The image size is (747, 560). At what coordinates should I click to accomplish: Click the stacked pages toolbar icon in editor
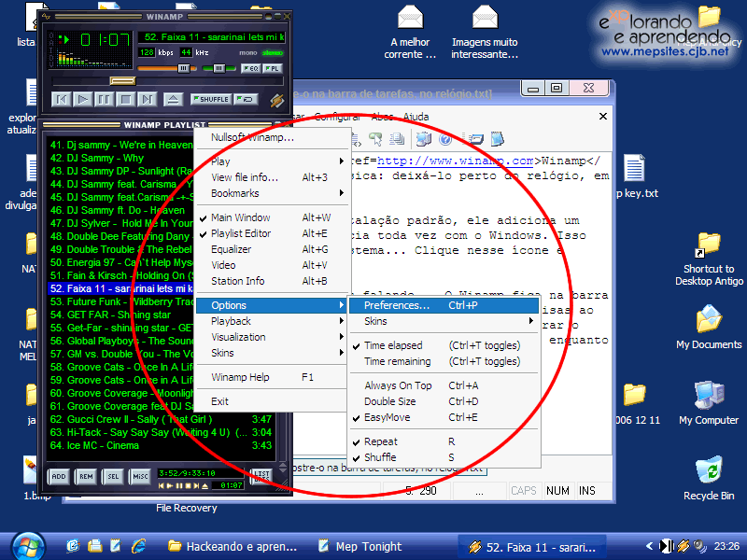coord(397,139)
